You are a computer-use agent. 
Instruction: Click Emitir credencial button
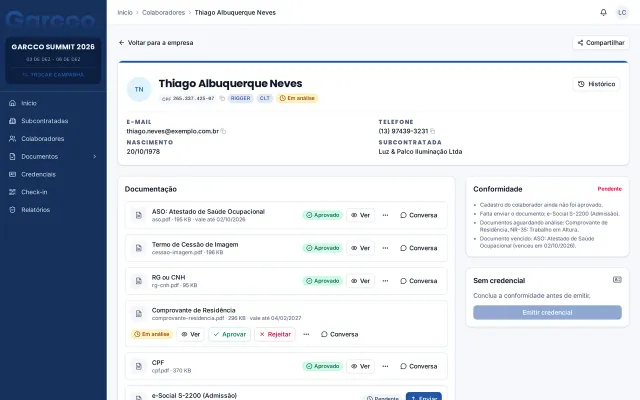(547, 313)
